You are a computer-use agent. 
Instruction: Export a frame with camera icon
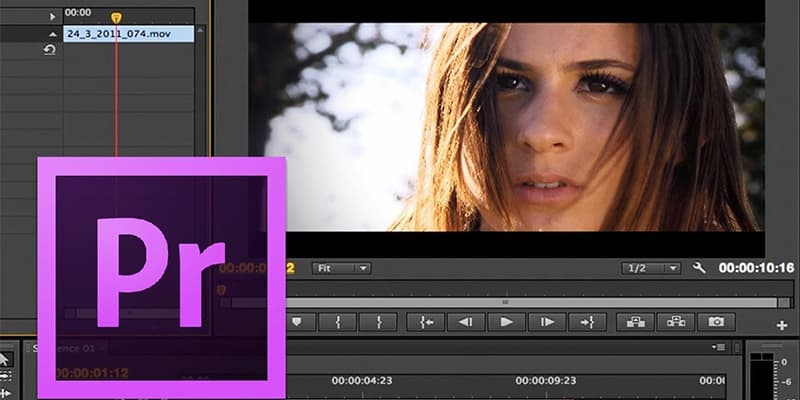coord(716,322)
